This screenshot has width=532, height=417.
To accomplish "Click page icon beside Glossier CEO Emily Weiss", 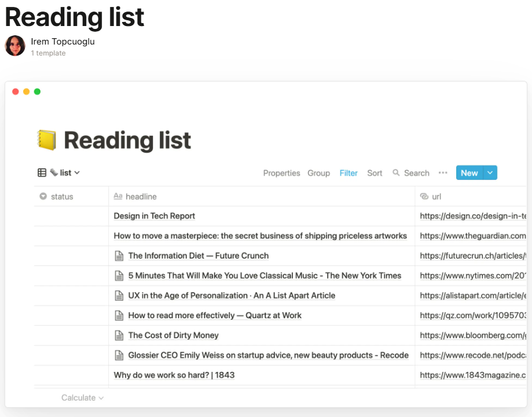I will pyautogui.click(x=119, y=355).
